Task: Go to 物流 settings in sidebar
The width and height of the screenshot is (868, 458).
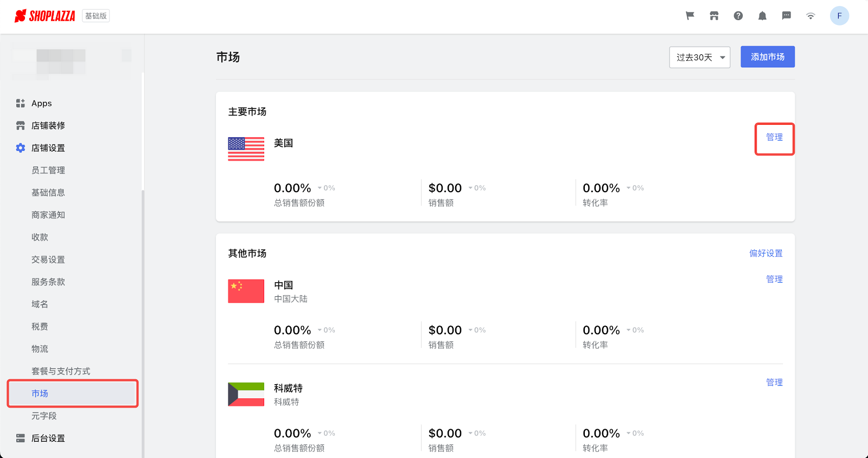Action: click(x=40, y=348)
